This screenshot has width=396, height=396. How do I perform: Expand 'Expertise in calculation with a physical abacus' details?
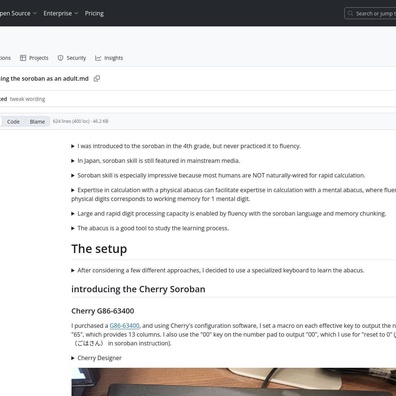pyautogui.click(x=233, y=194)
